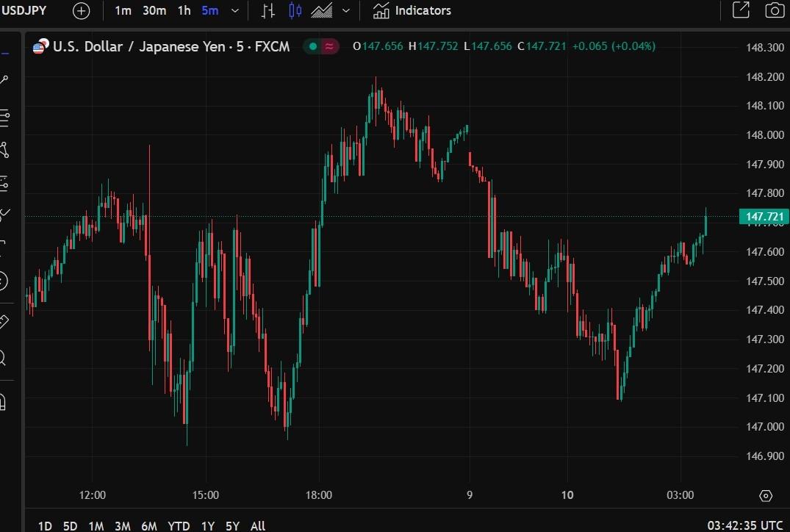Screen dimensions: 790x532
Task: Set the date range to 5D
Action: 70,526
